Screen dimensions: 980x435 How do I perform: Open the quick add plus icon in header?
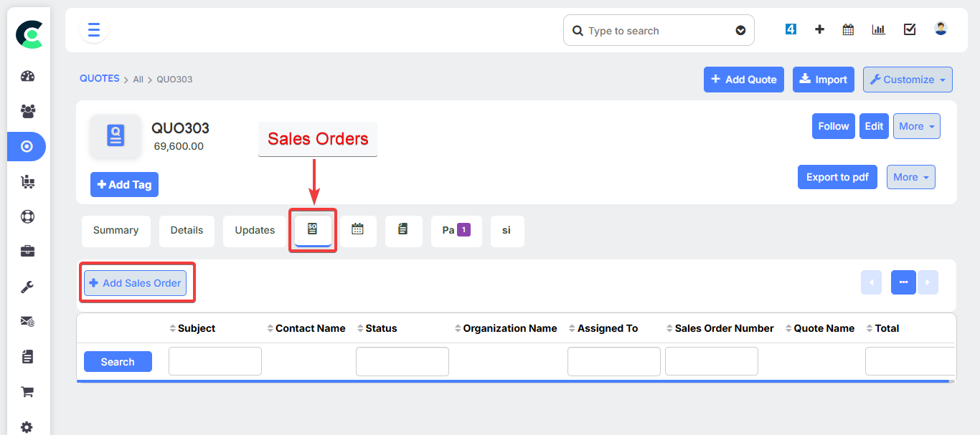pyautogui.click(x=819, y=29)
